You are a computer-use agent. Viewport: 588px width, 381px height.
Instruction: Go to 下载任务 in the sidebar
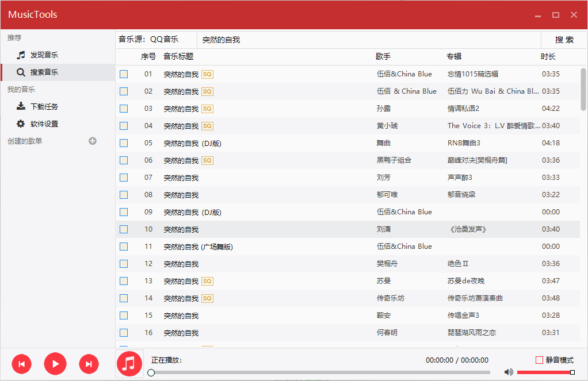(44, 107)
